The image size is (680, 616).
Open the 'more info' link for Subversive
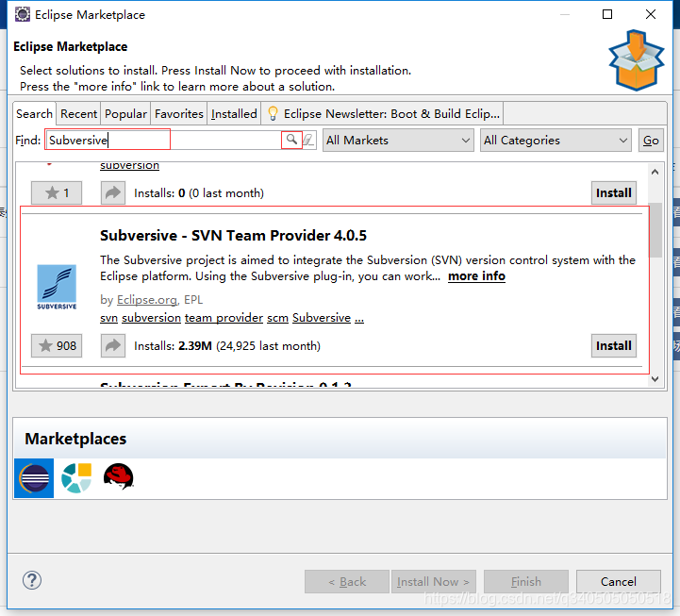tap(476, 276)
